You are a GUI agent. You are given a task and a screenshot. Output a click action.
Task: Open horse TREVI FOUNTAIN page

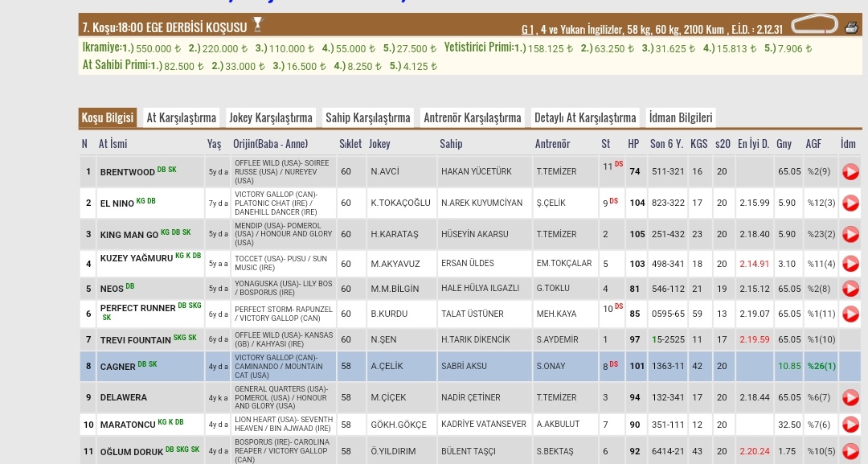click(x=136, y=340)
